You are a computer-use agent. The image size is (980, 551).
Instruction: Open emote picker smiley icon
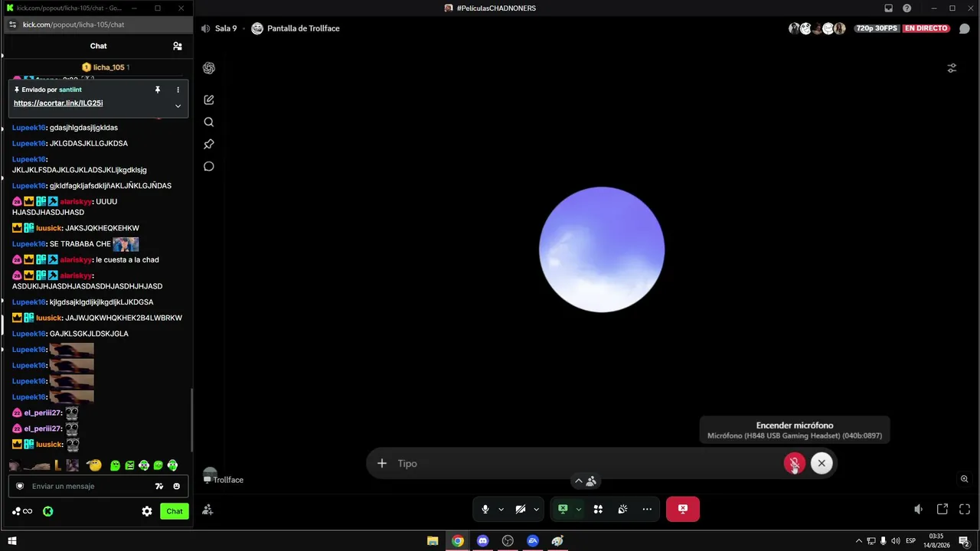(177, 486)
